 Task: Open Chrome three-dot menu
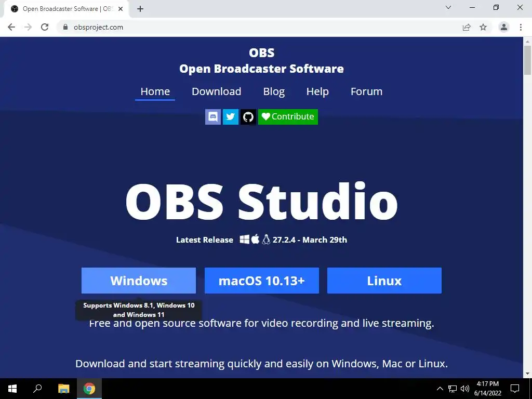(521, 27)
